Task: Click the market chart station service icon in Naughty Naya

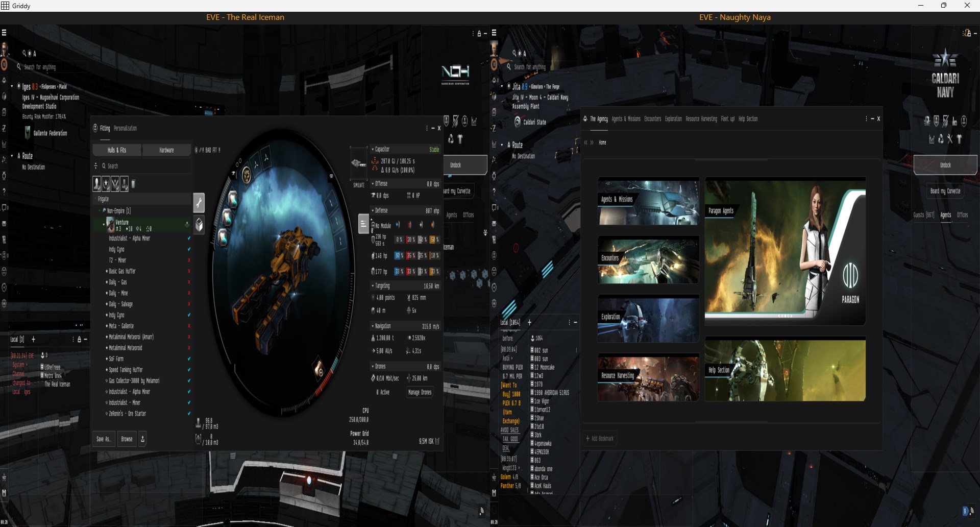Action: click(932, 139)
